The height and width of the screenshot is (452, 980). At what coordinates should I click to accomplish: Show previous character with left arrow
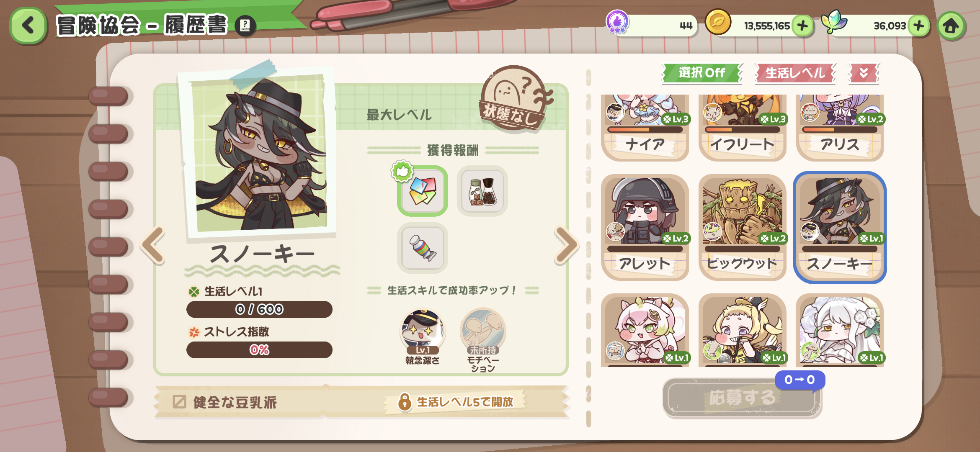point(153,245)
